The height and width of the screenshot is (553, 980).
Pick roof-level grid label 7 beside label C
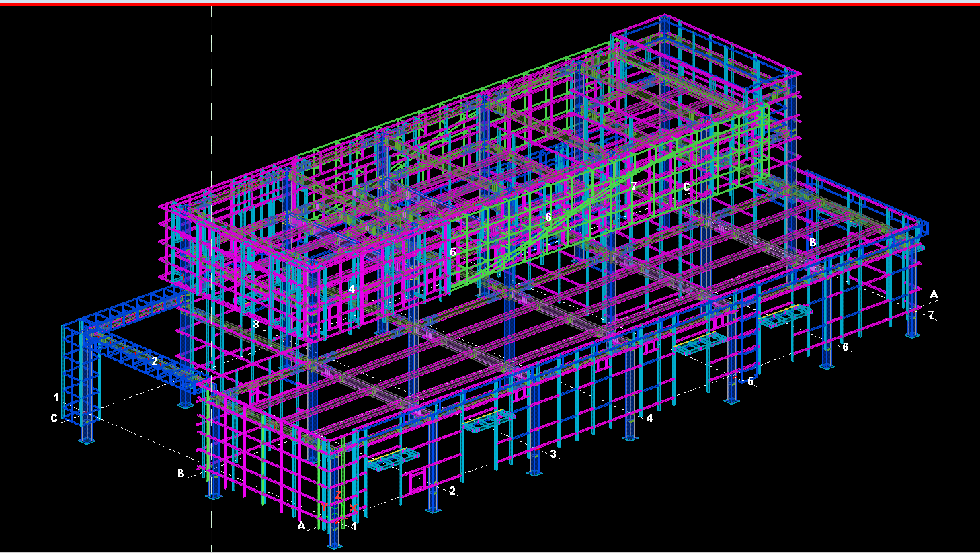click(633, 185)
